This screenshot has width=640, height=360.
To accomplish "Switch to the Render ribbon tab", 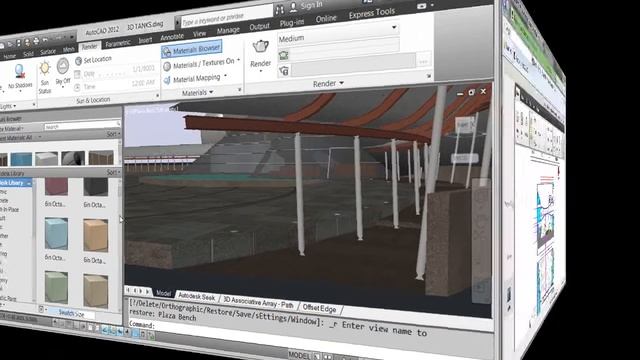I will tap(89, 47).
